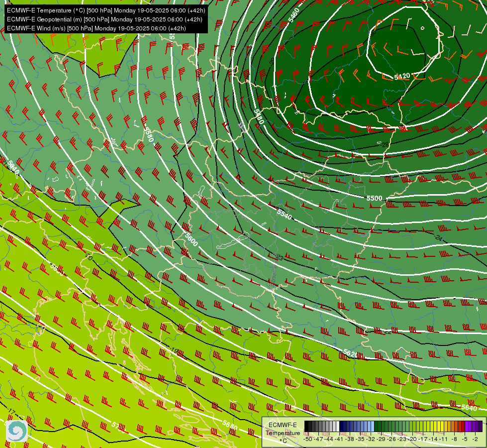This screenshot has width=487, height=448.
Task: Click the 5460 geopotential contour label
Action: point(293,15)
